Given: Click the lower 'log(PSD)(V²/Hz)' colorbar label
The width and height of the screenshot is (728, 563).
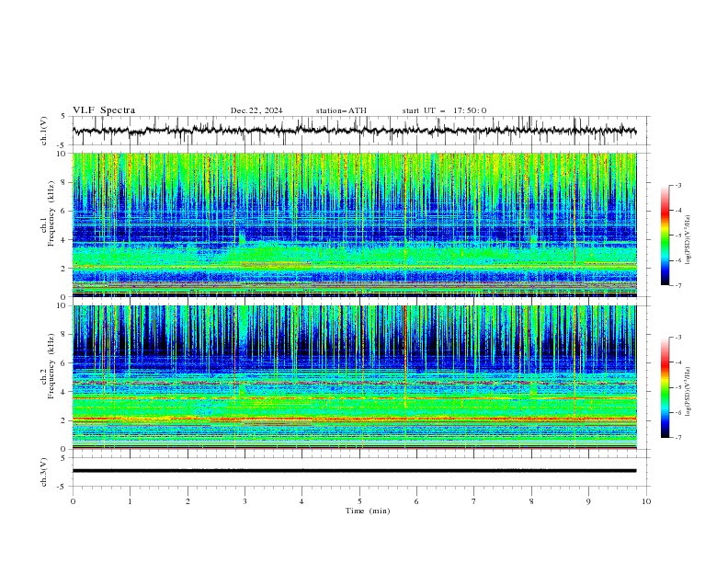Looking at the screenshot, I should 688,391.
